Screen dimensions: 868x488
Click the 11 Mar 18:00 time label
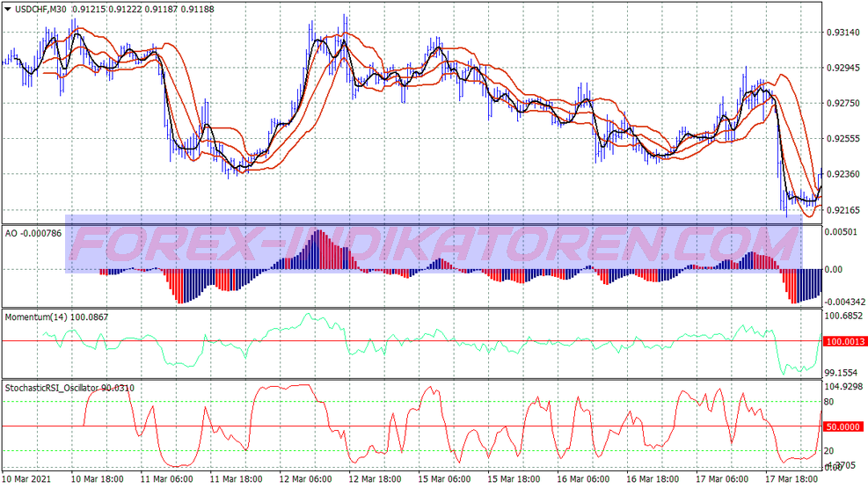pyautogui.click(x=237, y=479)
